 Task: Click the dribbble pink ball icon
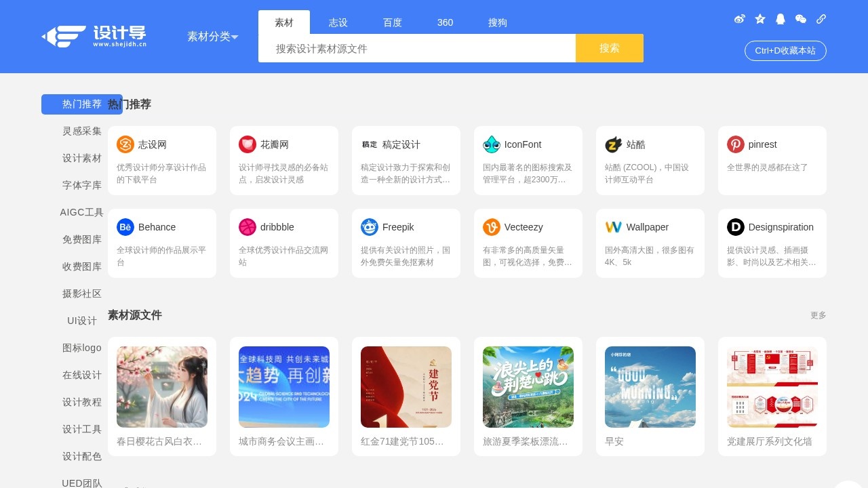pyautogui.click(x=248, y=227)
